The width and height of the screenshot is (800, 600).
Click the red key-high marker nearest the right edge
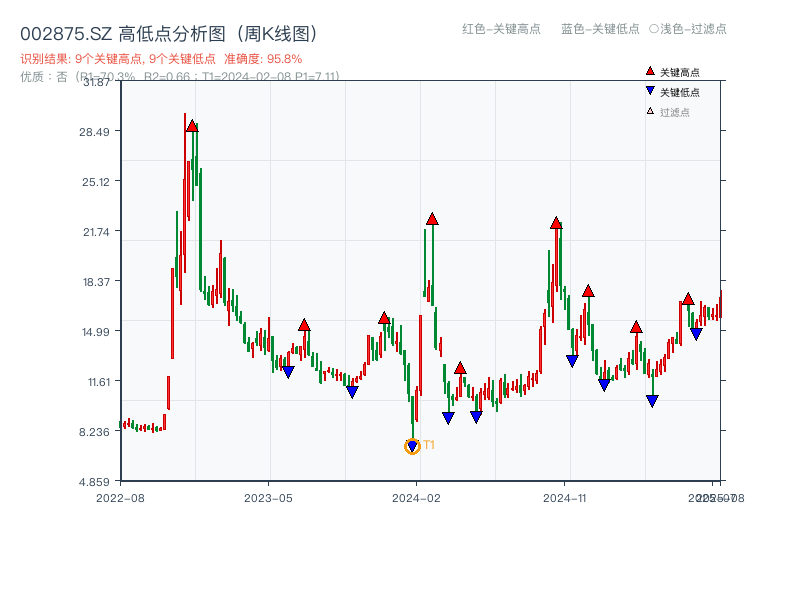[686, 299]
